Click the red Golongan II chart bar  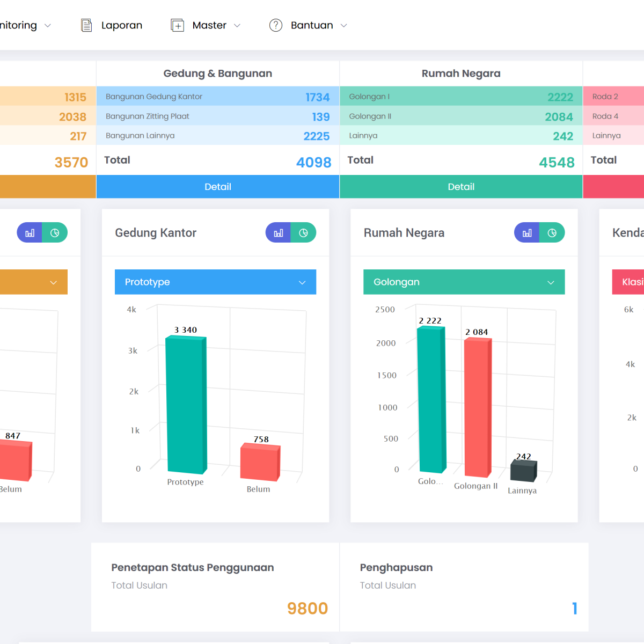[x=477, y=408]
